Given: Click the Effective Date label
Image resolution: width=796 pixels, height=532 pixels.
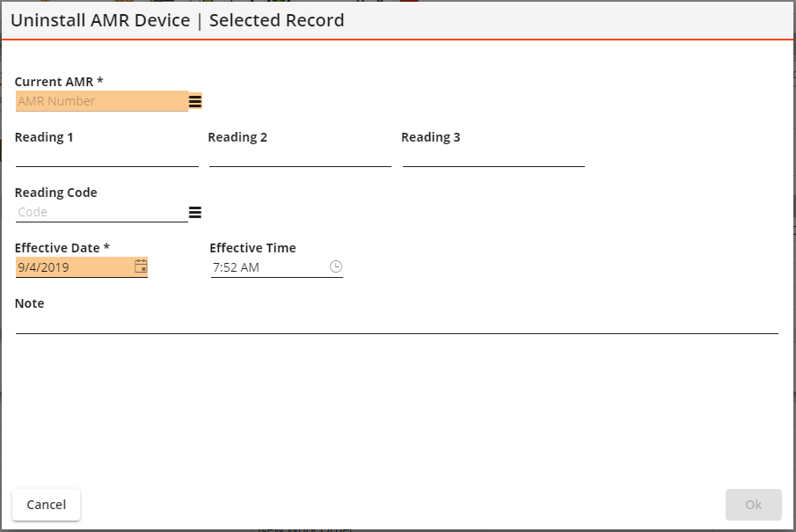Looking at the screenshot, I should (x=62, y=248).
